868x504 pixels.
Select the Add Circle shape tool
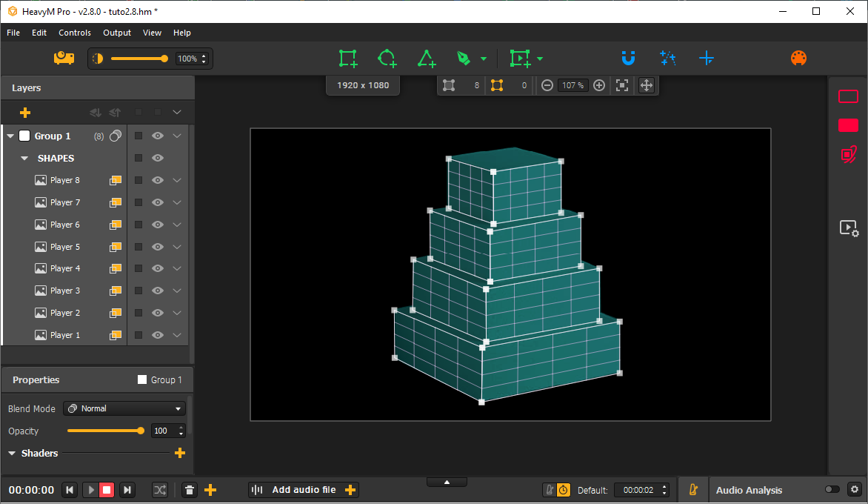[387, 59]
